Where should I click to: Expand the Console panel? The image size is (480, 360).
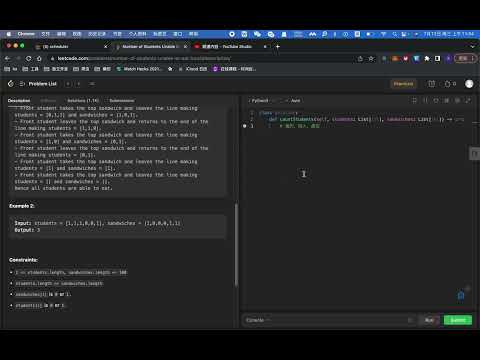pyautogui.click(x=258, y=320)
